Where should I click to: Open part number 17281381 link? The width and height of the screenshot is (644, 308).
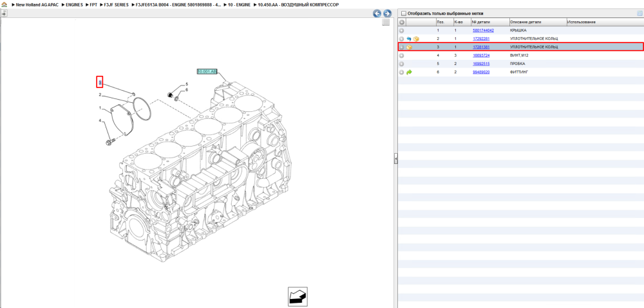click(x=481, y=47)
